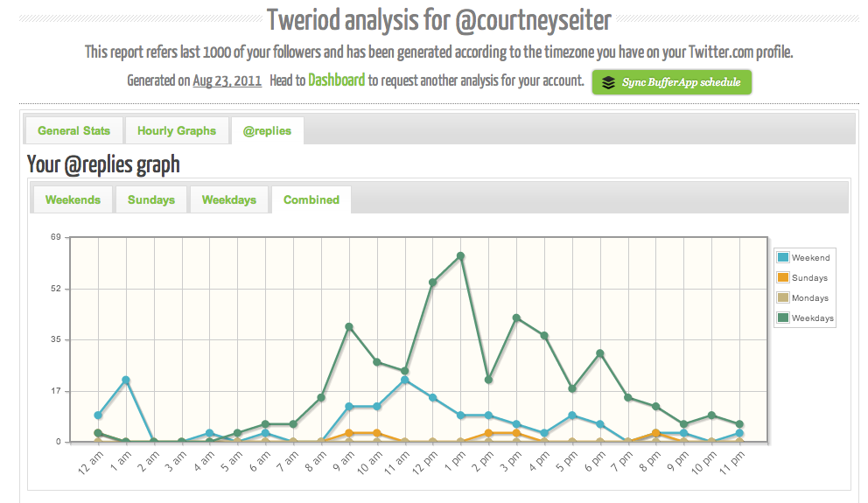
Task: Click the Weekend data point at 1 am
Action: tap(126, 380)
